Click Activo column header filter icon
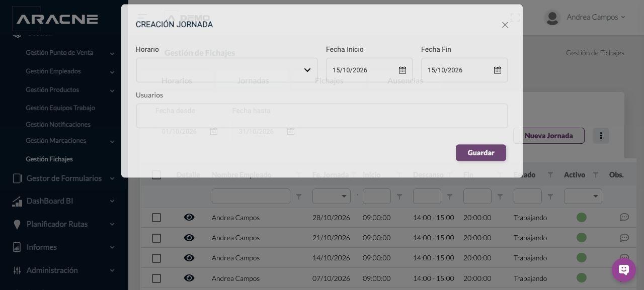 [x=596, y=175]
